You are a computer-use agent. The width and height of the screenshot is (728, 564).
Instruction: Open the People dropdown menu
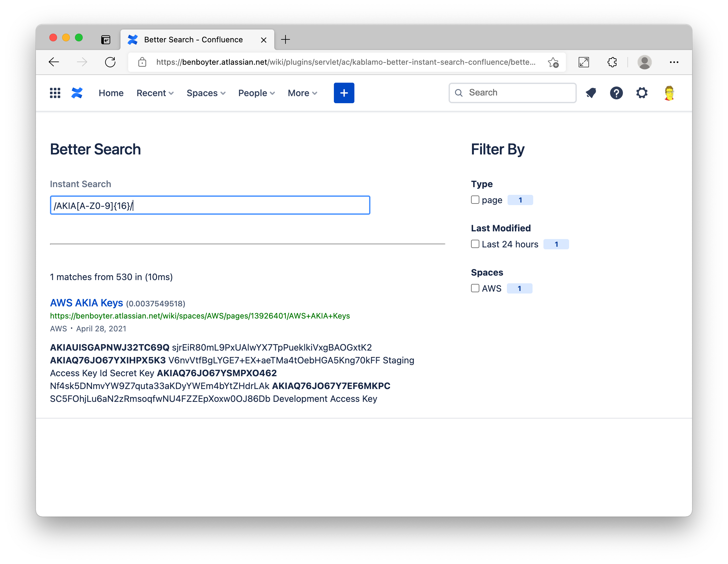tap(256, 93)
